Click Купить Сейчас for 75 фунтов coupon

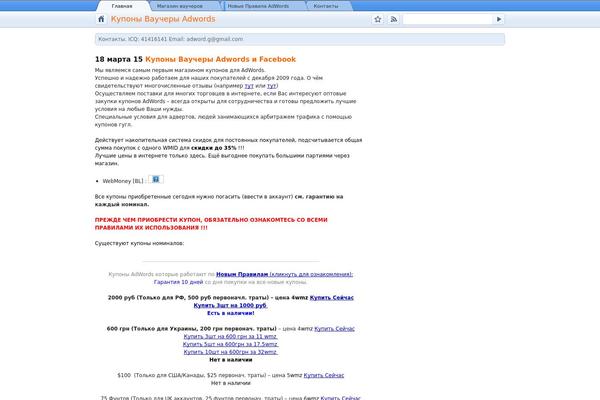tap(340, 398)
